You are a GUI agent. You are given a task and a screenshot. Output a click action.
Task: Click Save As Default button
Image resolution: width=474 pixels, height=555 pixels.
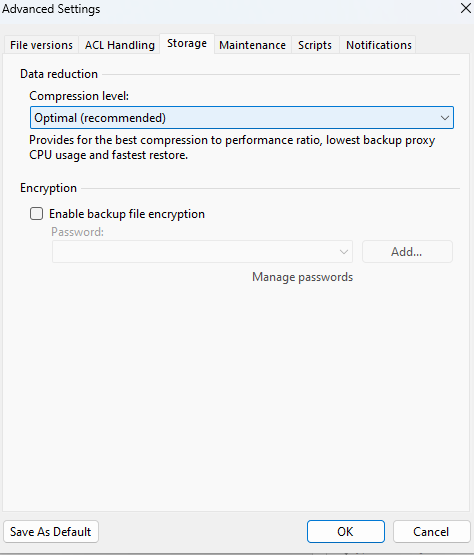tap(51, 532)
